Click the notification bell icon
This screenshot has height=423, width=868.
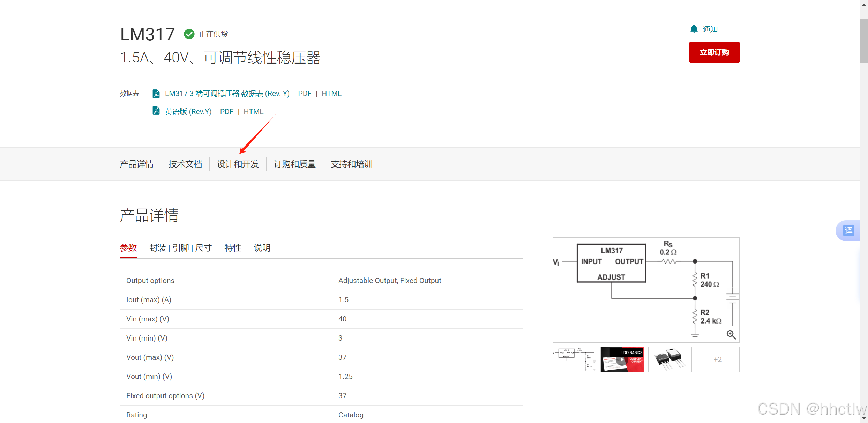point(694,29)
